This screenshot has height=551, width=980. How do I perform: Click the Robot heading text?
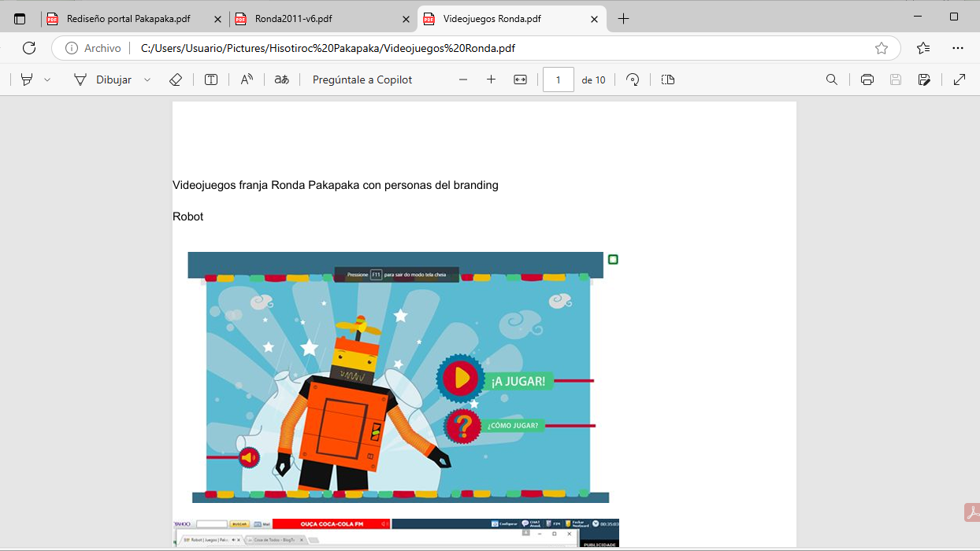click(188, 216)
